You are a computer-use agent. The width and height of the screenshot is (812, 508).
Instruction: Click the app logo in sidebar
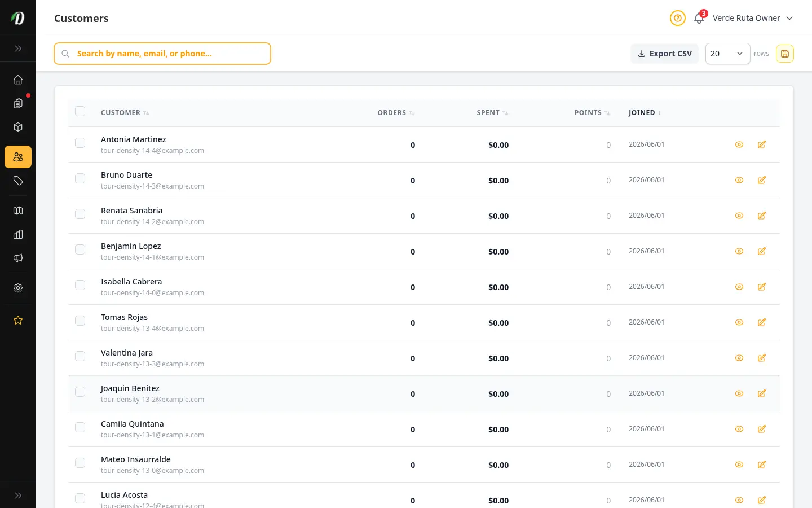tap(18, 18)
